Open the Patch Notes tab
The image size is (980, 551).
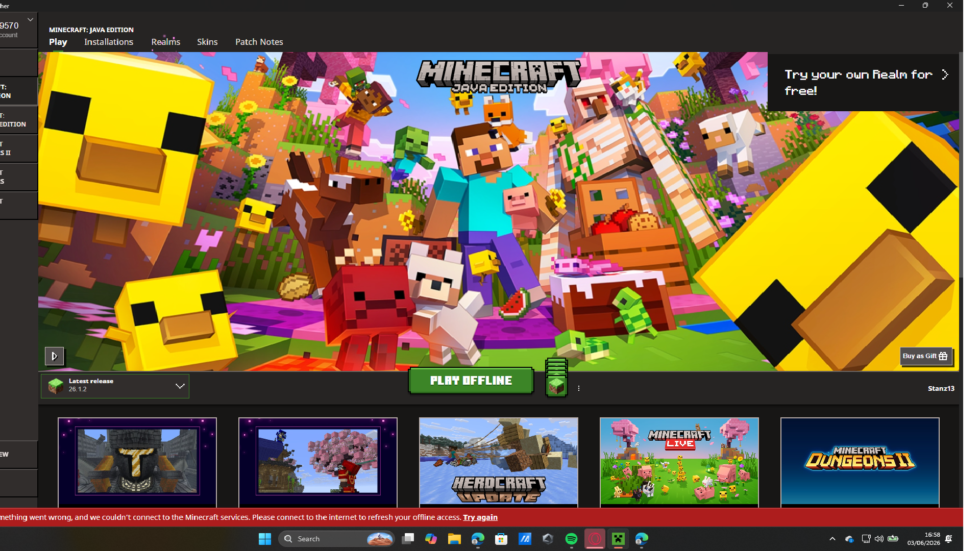(259, 42)
